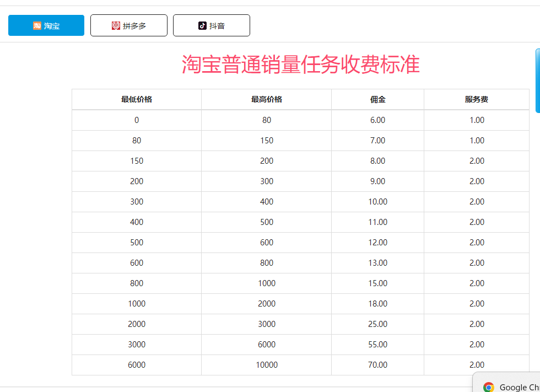Viewport: 540px width, 392px height.
Task: Click the 最低价格 column header
Action: 137,100
